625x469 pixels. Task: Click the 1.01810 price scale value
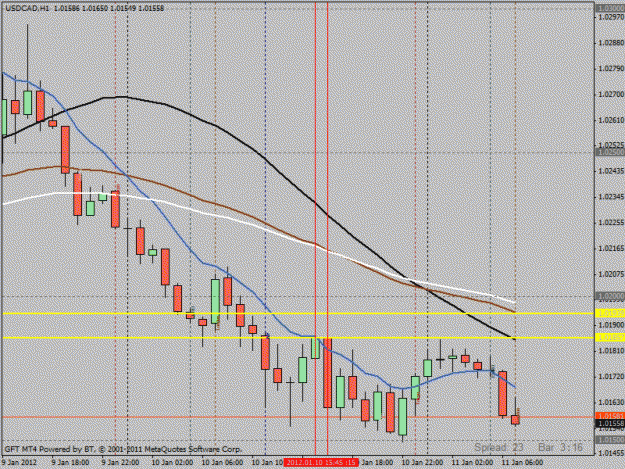coord(611,351)
